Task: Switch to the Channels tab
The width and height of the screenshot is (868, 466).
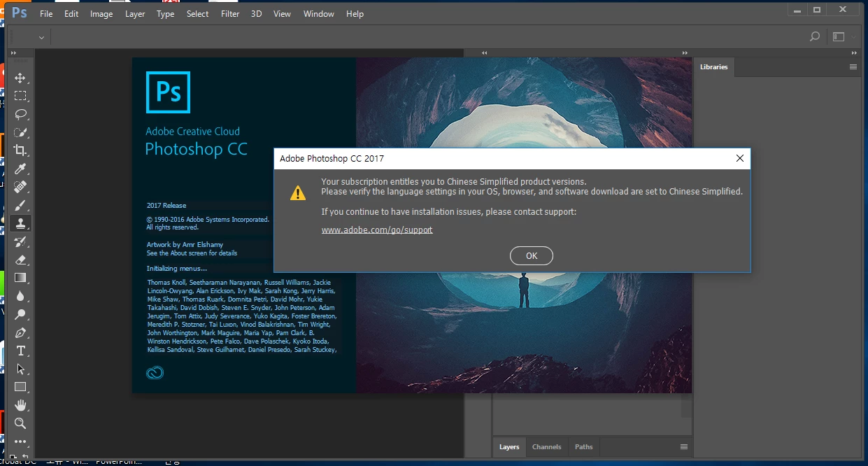Action: coord(546,446)
